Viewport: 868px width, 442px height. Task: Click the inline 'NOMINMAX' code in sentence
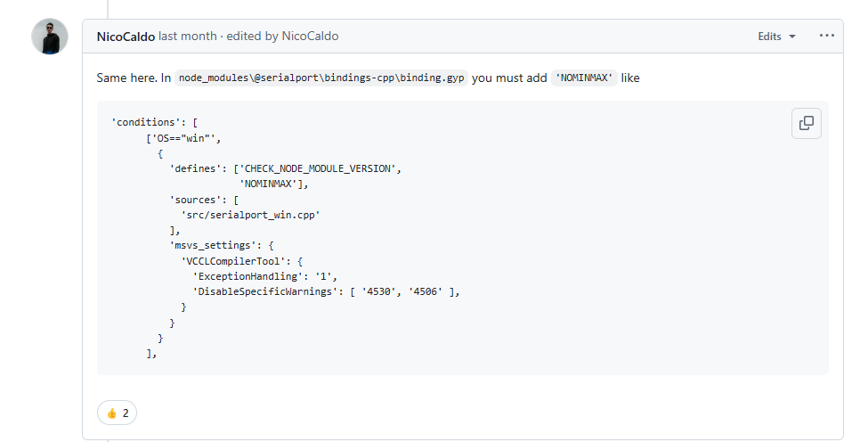584,78
